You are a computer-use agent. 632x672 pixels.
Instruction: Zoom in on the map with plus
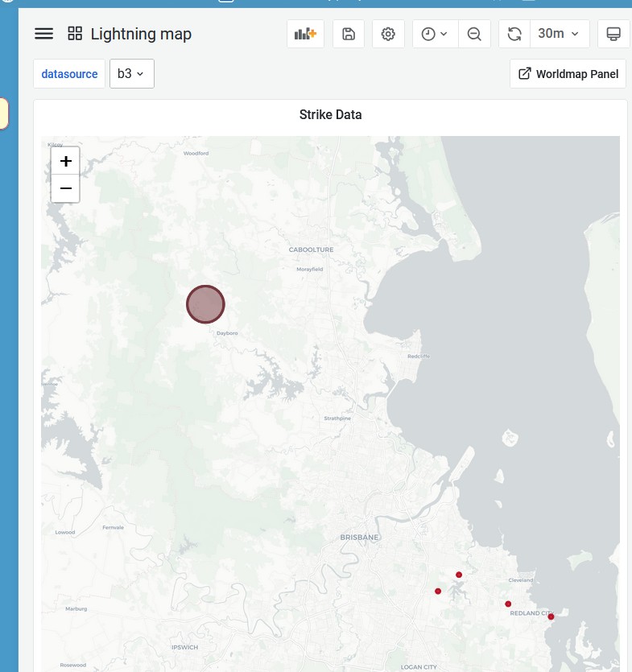[x=66, y=161]
